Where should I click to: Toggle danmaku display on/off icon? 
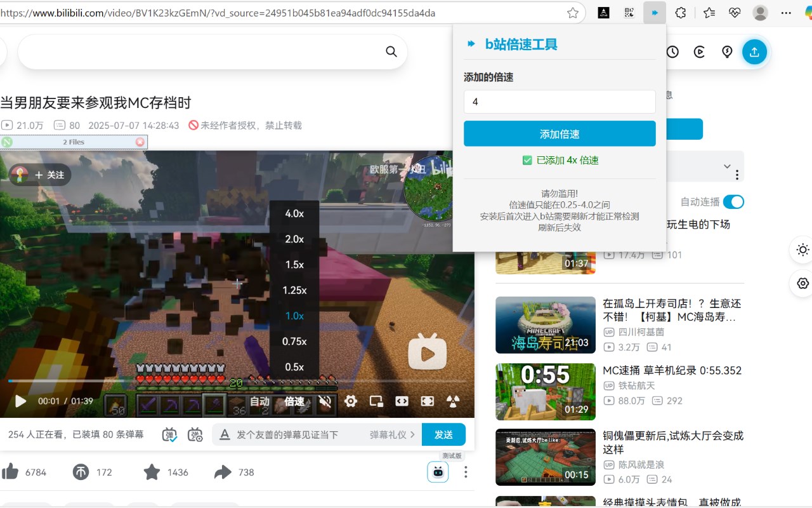(170, 435)
